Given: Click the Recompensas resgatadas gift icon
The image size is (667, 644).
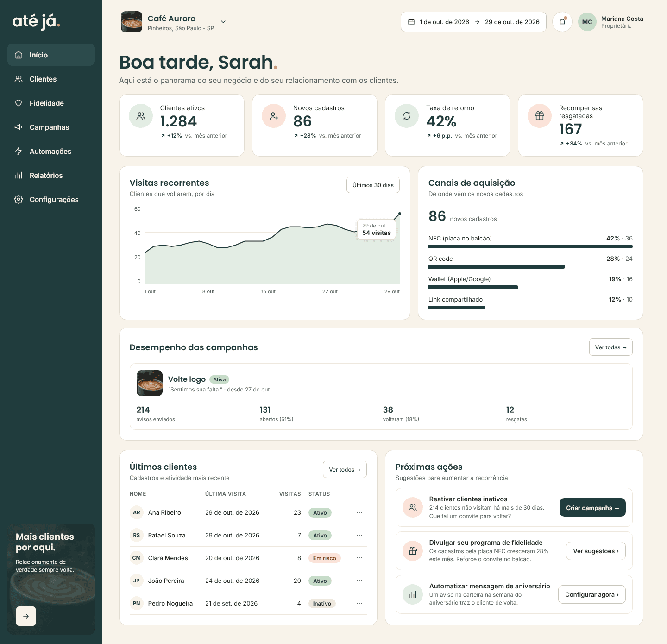Looking at the screenshot, I should point(540,116).
